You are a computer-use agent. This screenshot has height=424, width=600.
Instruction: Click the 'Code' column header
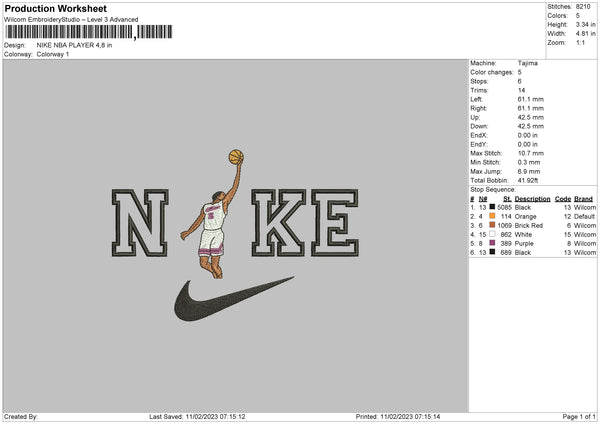[x=562, y=199]
